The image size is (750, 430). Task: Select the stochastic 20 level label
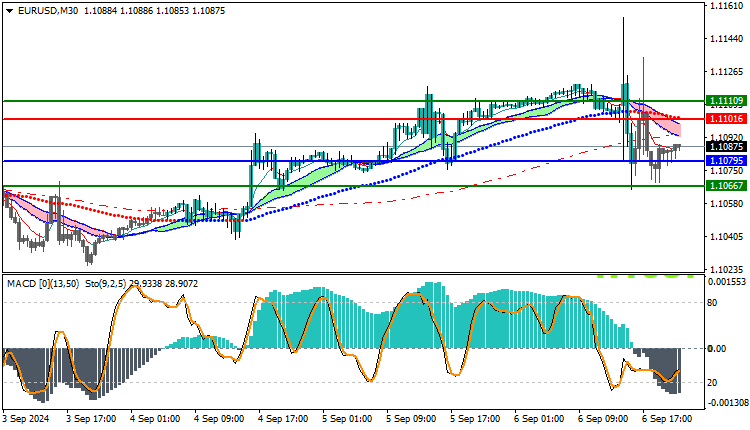[x=712, y=383]
